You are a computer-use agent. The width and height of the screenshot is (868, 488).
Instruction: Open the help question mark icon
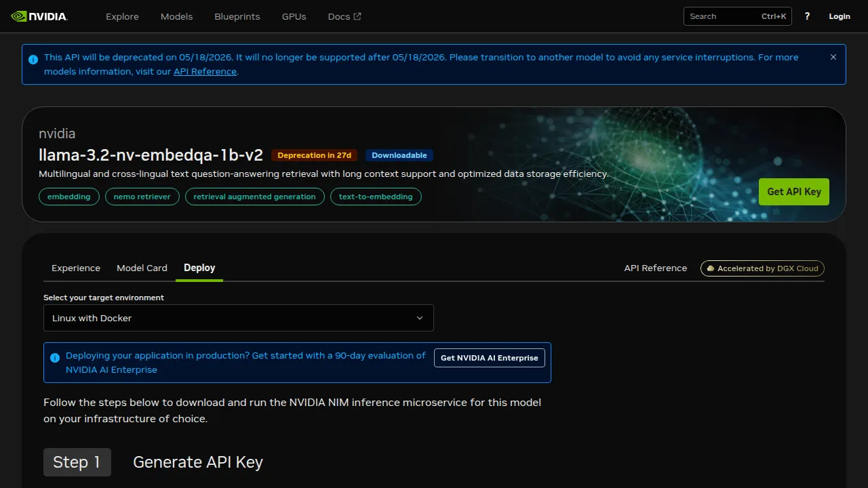(807, 16)
